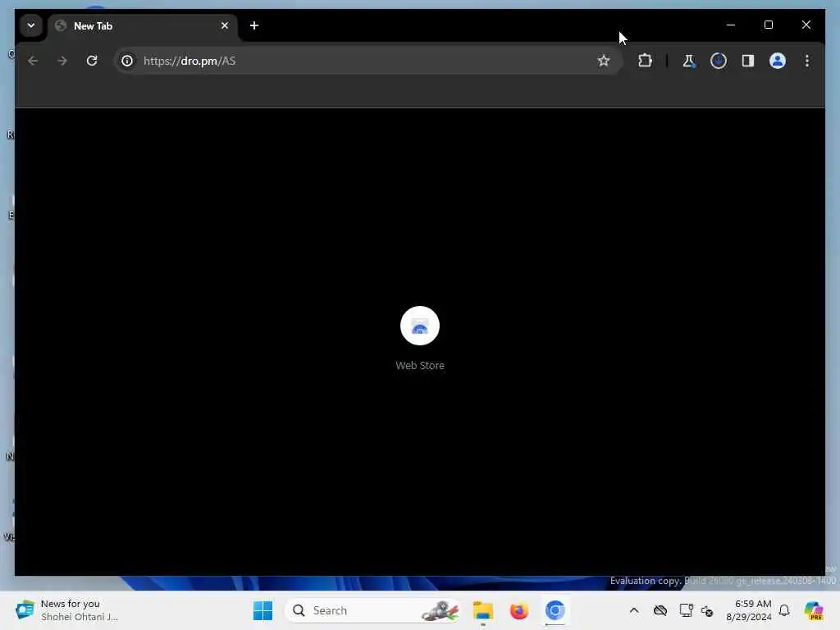Switch to Chrome on the taskbar

(555, 610)
